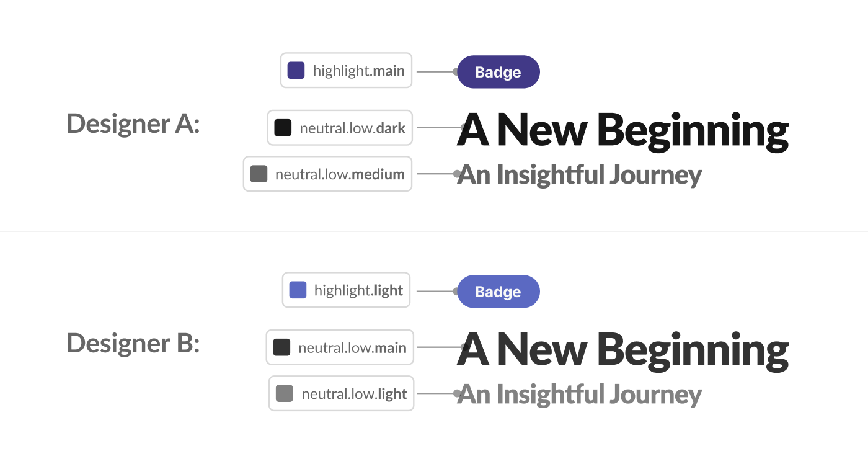
Task: Click the "Designer B:" label
Action: tap(133, 343)
